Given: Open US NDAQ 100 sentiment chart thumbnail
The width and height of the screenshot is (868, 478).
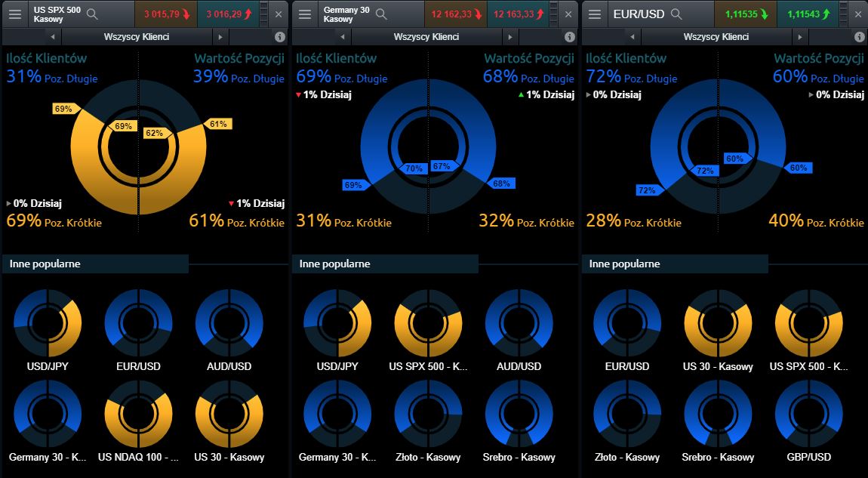Looking at the screenshot, I should tap(138, 414).
